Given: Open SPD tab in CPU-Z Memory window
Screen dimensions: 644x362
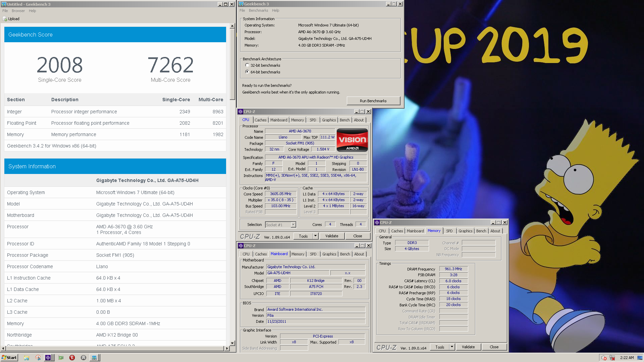Looking at the screenshot, I should [x=449, y=231].
